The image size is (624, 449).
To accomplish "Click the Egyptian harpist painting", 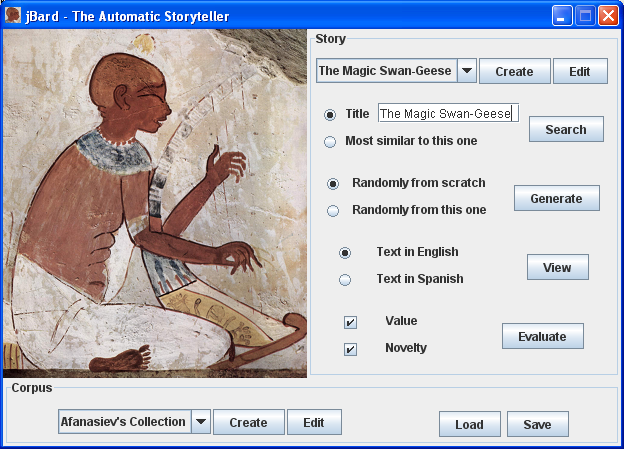I will 155,203.
